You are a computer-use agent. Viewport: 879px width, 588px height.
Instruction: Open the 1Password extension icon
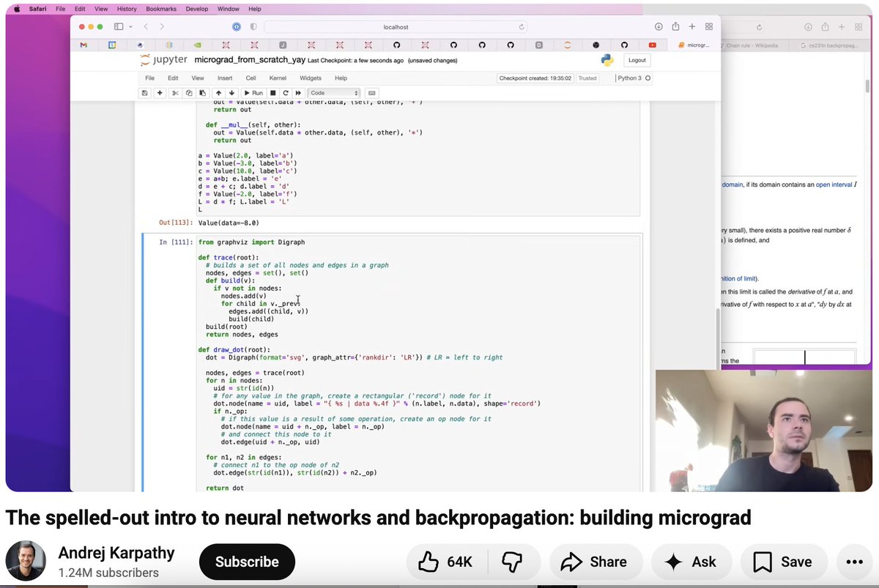[237, 26]
